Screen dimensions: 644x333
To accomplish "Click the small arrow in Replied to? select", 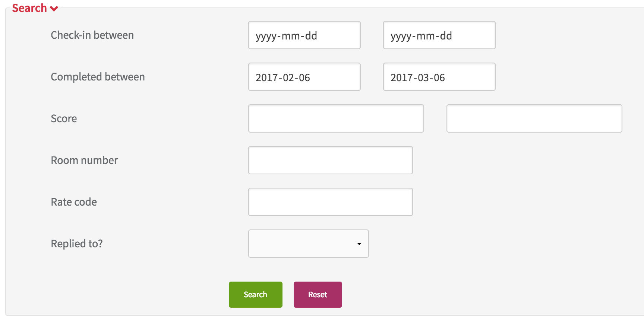I will 359,244.
